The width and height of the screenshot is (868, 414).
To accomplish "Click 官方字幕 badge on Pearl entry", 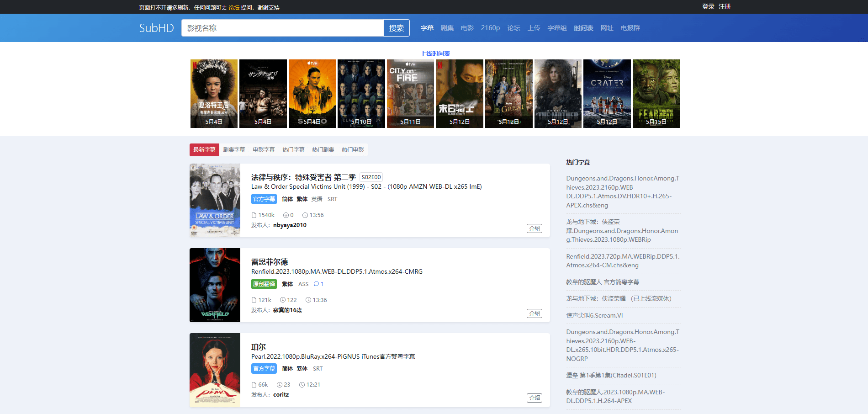I will point(264,369).
